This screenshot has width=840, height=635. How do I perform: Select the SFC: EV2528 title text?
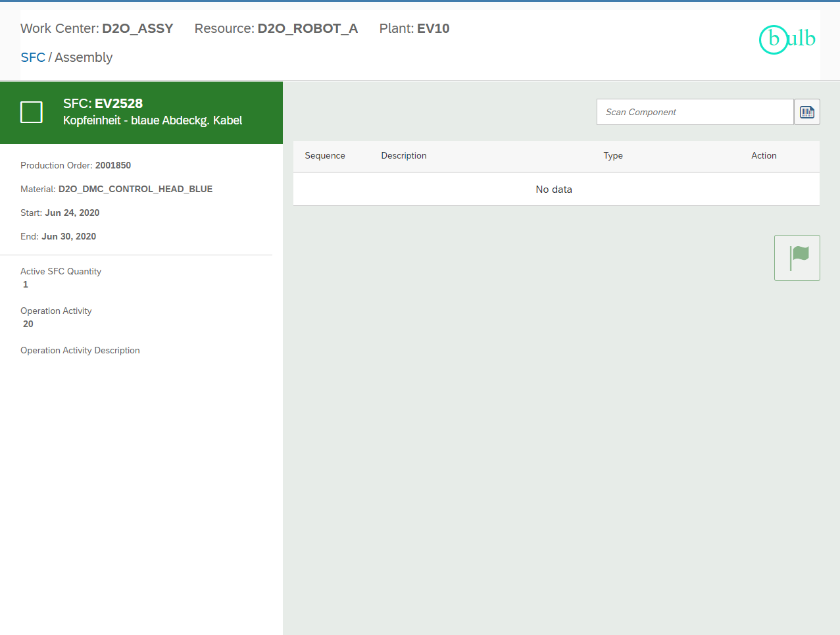point(103,103)
